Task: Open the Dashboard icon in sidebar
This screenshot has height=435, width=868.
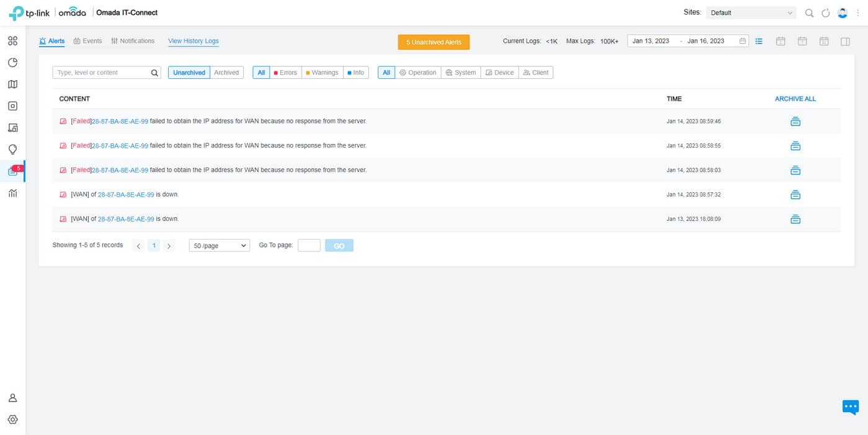Action: tap(12, 41)
